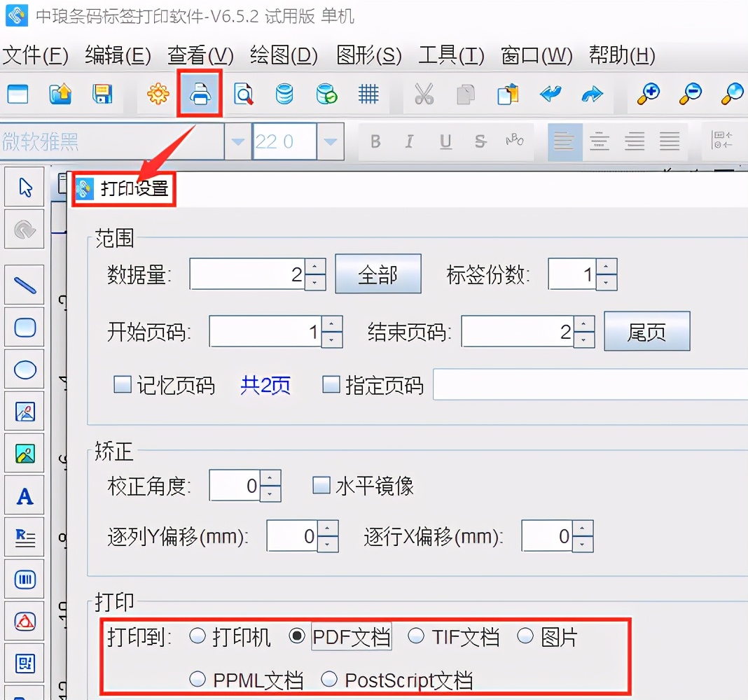This screenshot has width=748, height=700.
Task: Enable the 水平镜像 mirror checkbox
Action: coord(321,485)
